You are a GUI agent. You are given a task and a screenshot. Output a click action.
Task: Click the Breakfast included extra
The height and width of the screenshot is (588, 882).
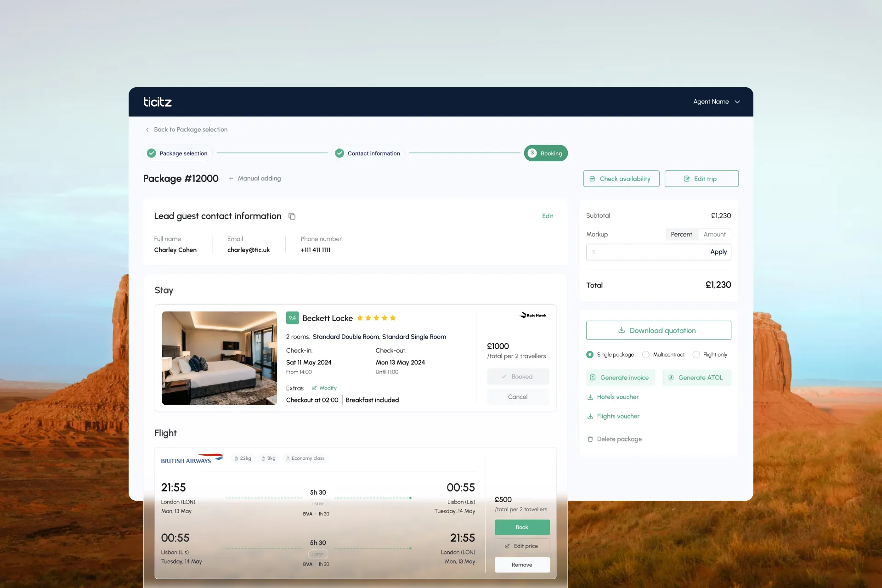point(372,400)
